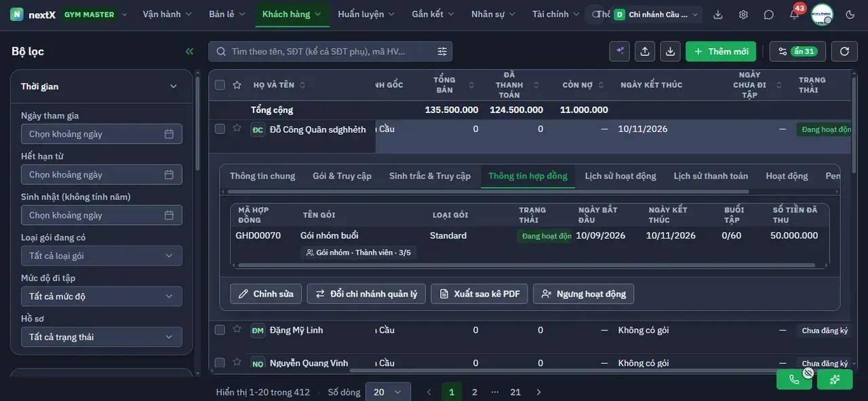Open notifications bell showing 43

(794, 14)
